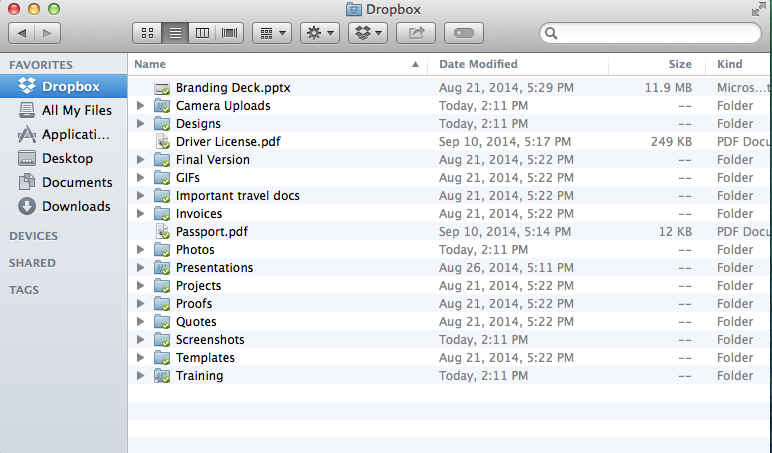Select the Invoices folder name

[199, 214]
